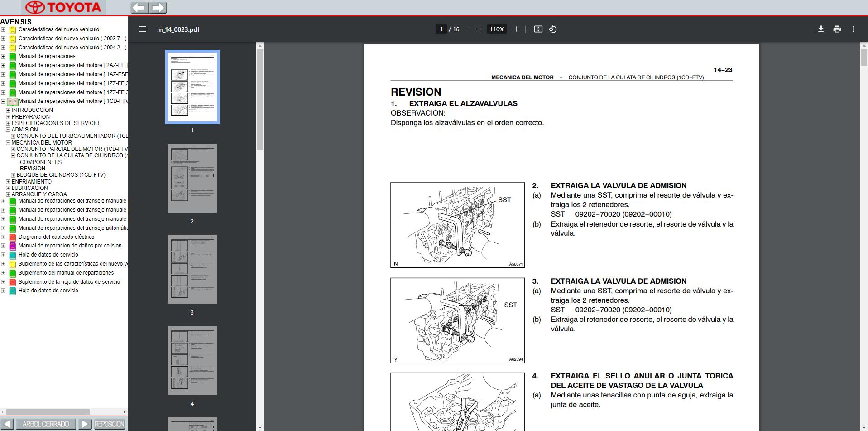Select page 3 thumbnail
868x431 pixels.
[x=192, y=269]
